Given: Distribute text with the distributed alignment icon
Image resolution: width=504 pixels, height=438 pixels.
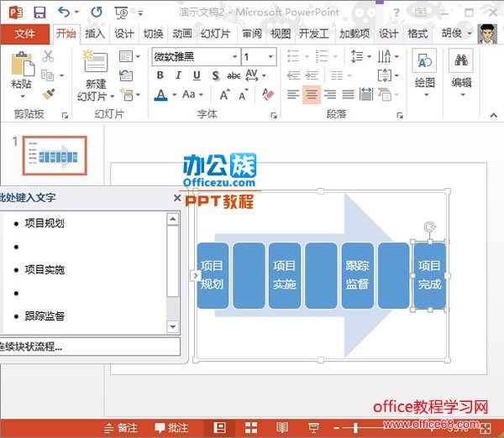Looking at the screenshot, I should click(366, 94).
